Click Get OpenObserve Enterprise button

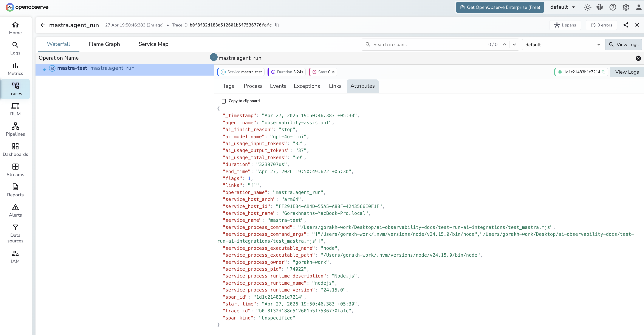[x=500, y=7]
